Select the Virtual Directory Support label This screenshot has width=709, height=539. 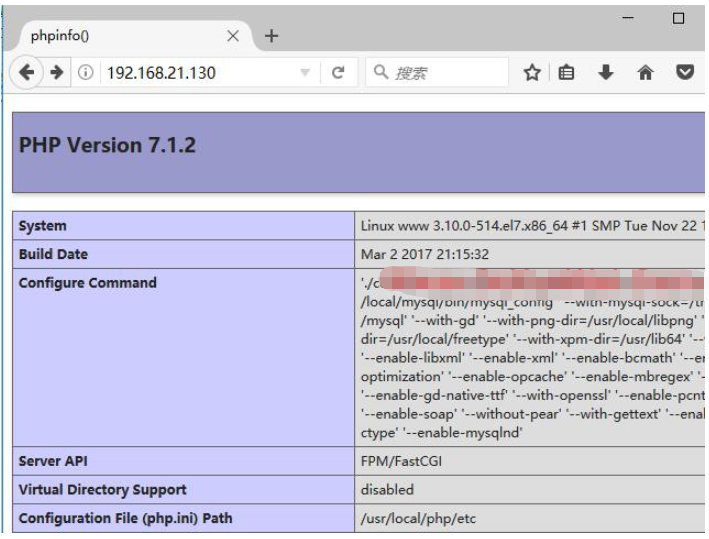tap(103, 490)
